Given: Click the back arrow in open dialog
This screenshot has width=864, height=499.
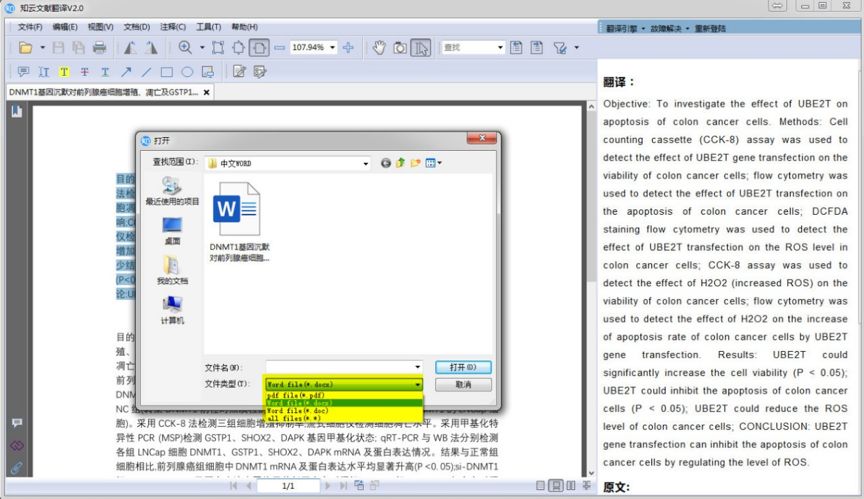Looking at the screenshot, I should 386,163.
